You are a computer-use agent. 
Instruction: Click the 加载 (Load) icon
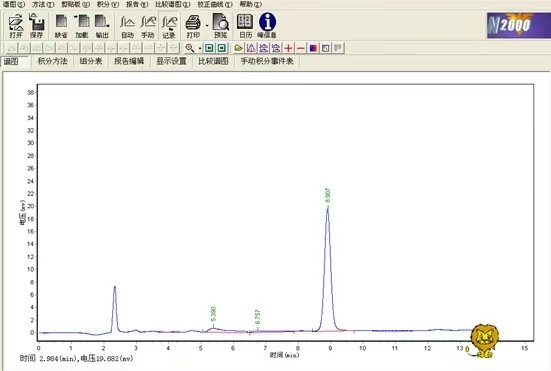click(x=82, y=26)
